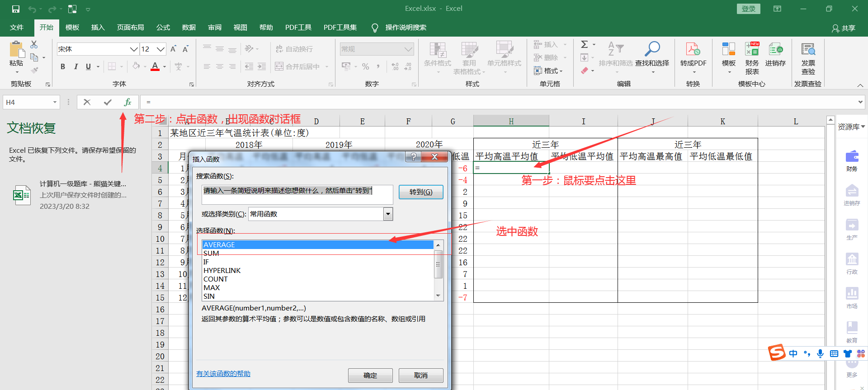Click 确定 button in function dialog
This screenshot has height=390, width=868.
(x=370, y=376)
